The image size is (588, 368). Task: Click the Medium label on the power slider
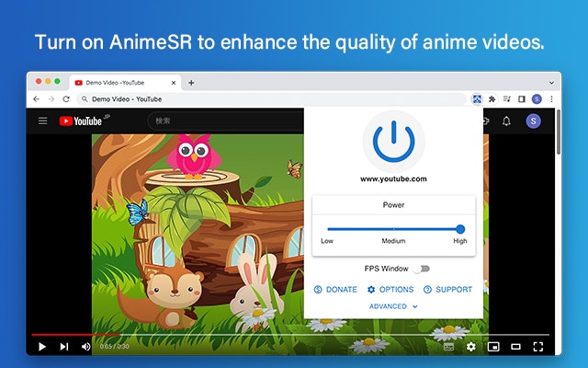[x=393, y=241]
